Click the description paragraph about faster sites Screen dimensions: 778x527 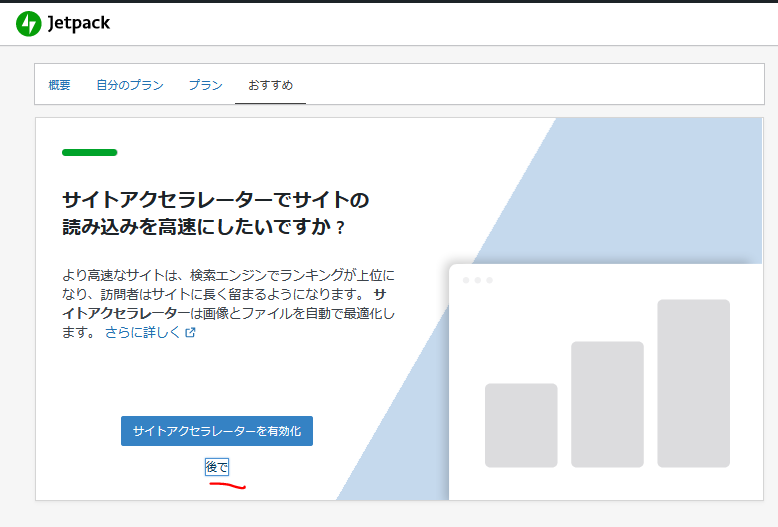[x=228, y=293]
